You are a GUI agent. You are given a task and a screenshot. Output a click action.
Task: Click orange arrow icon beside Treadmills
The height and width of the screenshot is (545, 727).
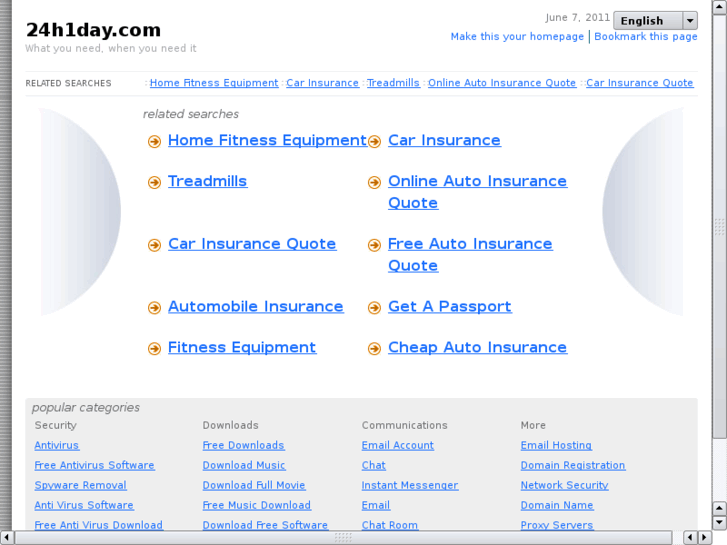pyautogui.click(x=154, y=182)
